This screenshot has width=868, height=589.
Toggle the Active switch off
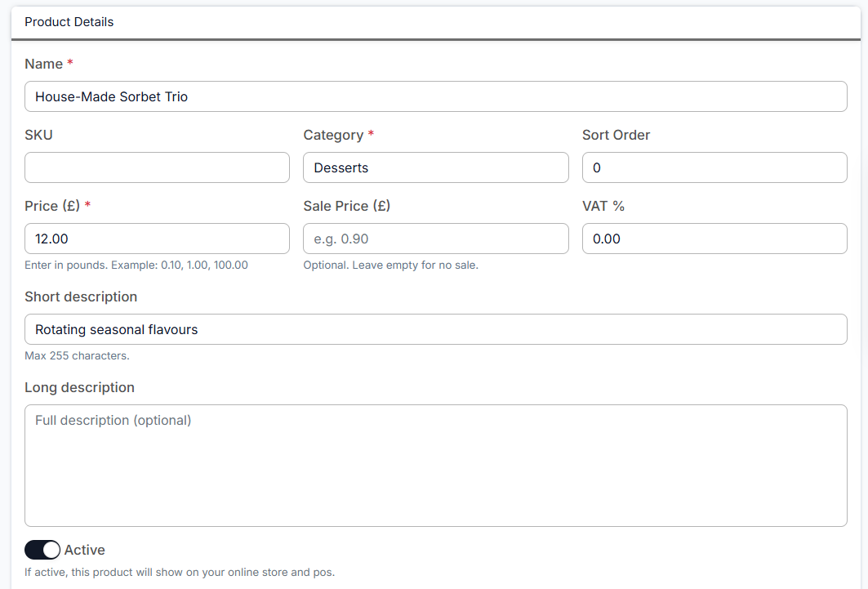42,550
